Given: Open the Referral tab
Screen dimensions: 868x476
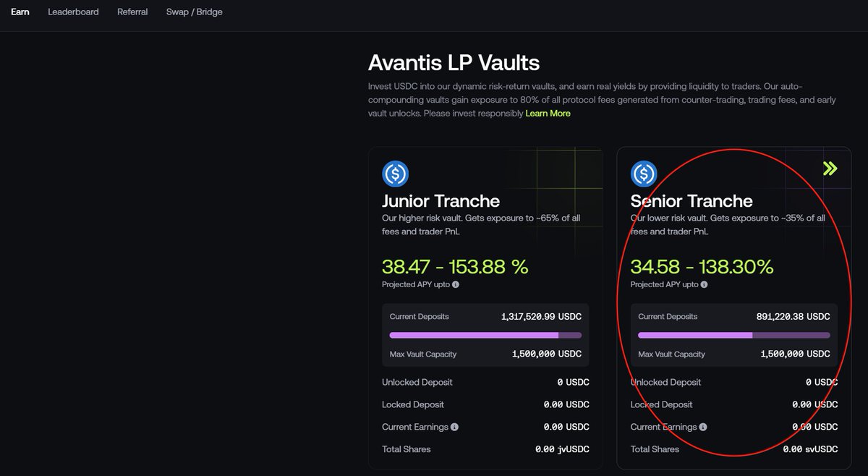Looking at the screenshot, I should pos(132,12).
